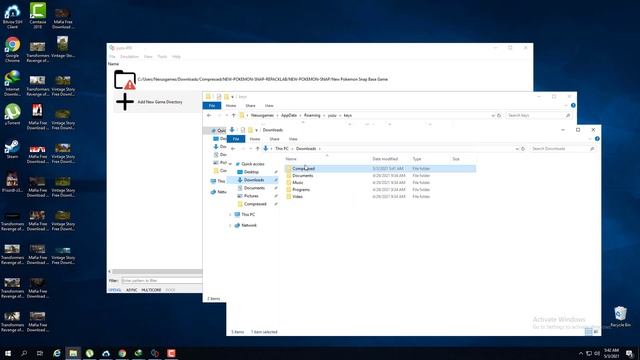Open Chrome from the taskbar
Viewport: 640px width, 360px height.
tap(122, 353)
